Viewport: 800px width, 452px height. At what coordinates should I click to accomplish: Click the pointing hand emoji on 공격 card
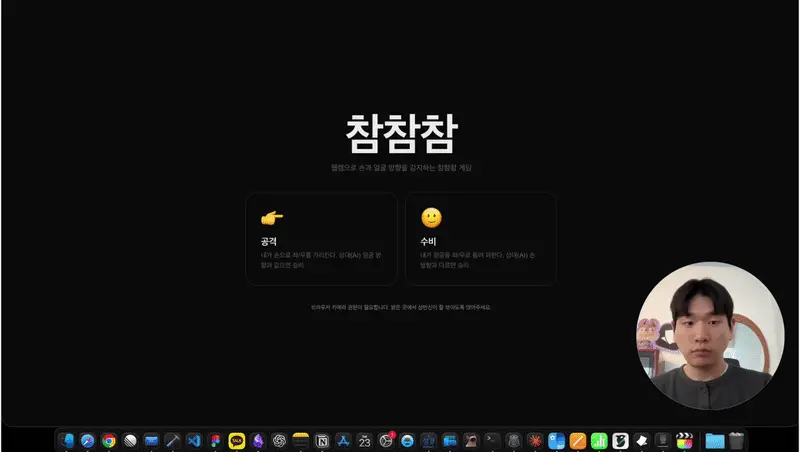click(x=272, y=218)
